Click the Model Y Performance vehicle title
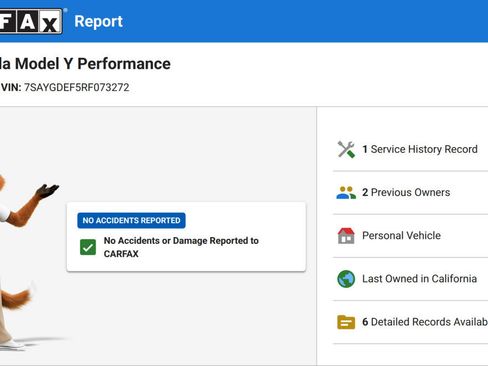Image resolution: width=488 pixels, height=366 pixels. (85, 64)
